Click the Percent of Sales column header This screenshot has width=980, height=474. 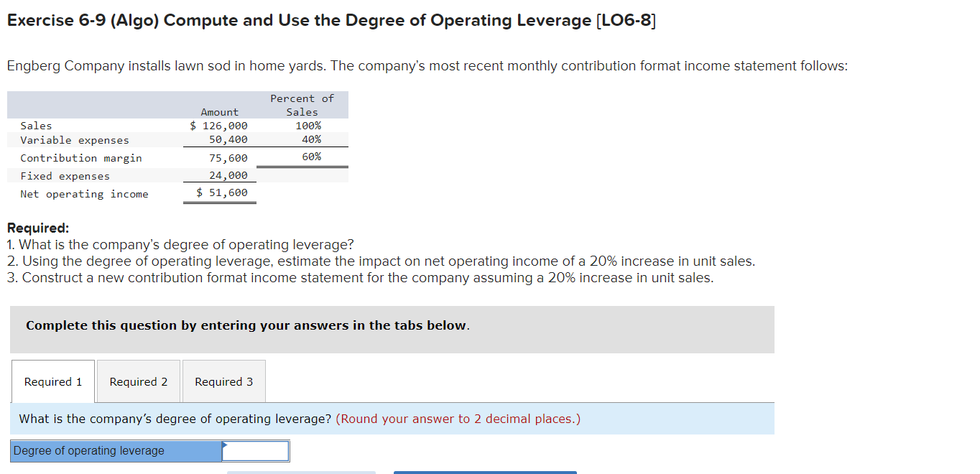[x=302, y=105]
